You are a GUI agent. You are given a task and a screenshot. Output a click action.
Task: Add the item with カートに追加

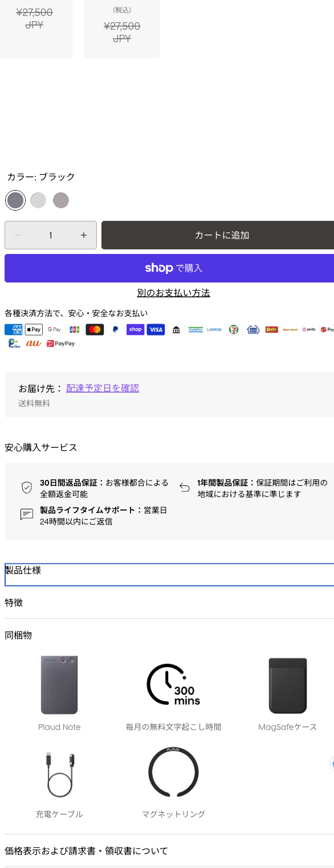click(218, 235)
